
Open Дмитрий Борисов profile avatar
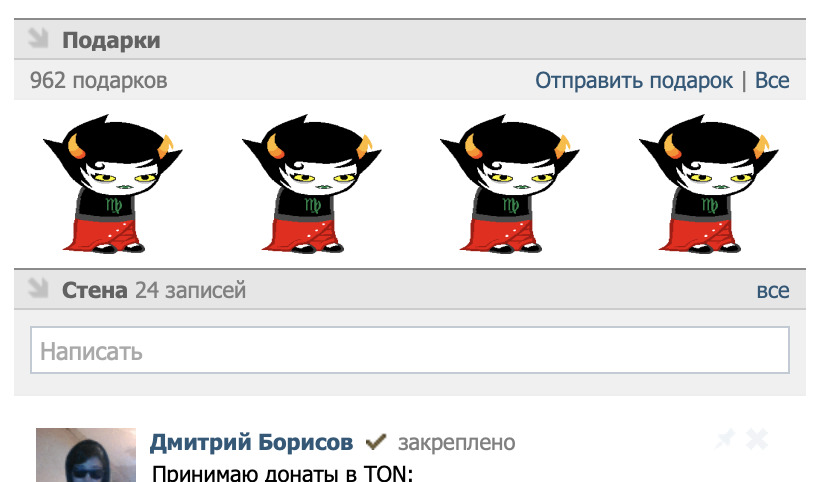coord(86,455)
